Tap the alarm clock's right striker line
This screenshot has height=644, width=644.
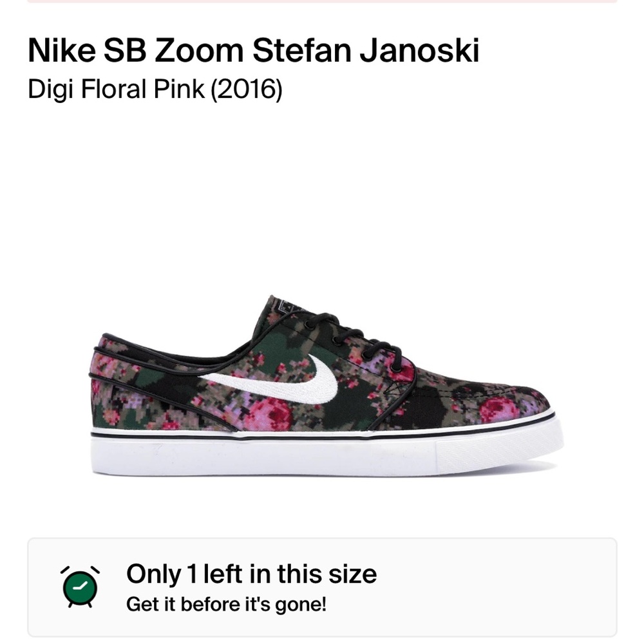click(x=95, y=569)
